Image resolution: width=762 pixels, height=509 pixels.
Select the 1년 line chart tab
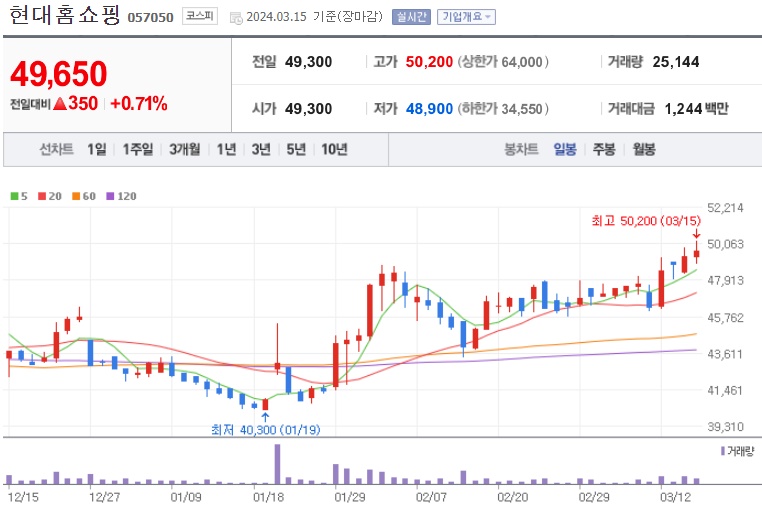click(226, 149)
